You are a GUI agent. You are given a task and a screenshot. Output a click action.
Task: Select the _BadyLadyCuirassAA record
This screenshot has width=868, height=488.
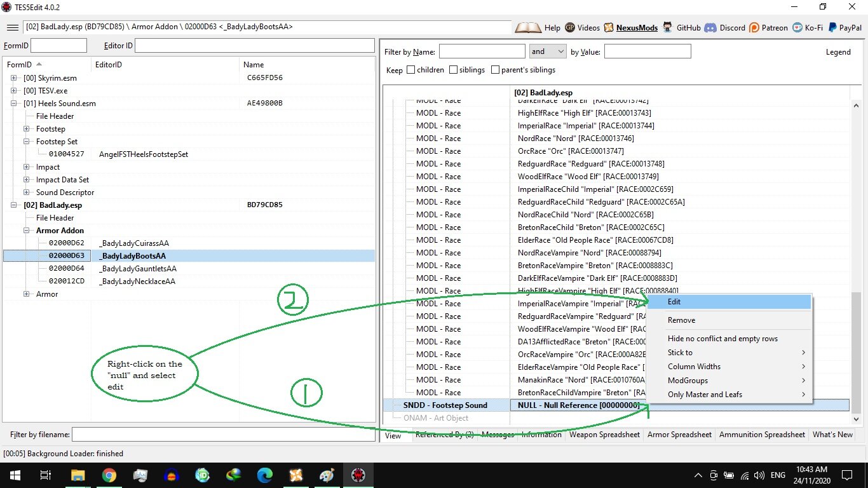click(x=133, y=243)
